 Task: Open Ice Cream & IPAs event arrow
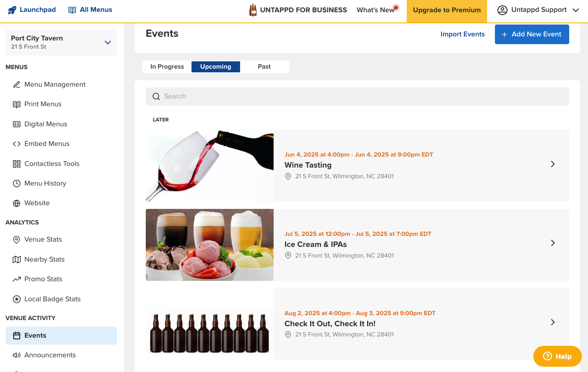[x=552, y=243]
